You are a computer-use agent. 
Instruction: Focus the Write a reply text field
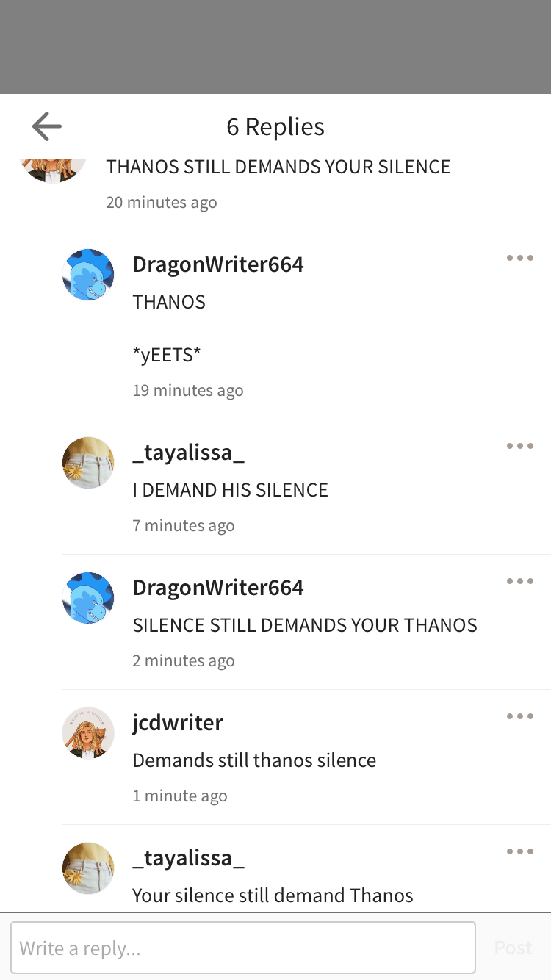click(243, 948)
